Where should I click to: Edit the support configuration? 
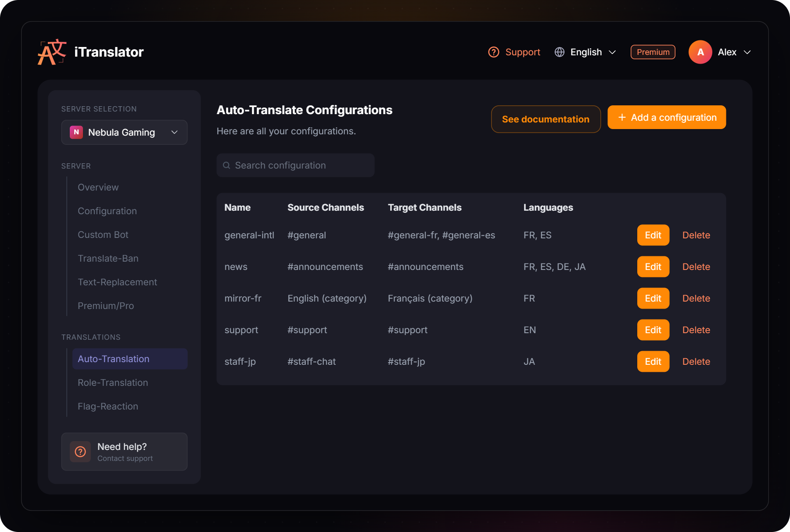653,330
